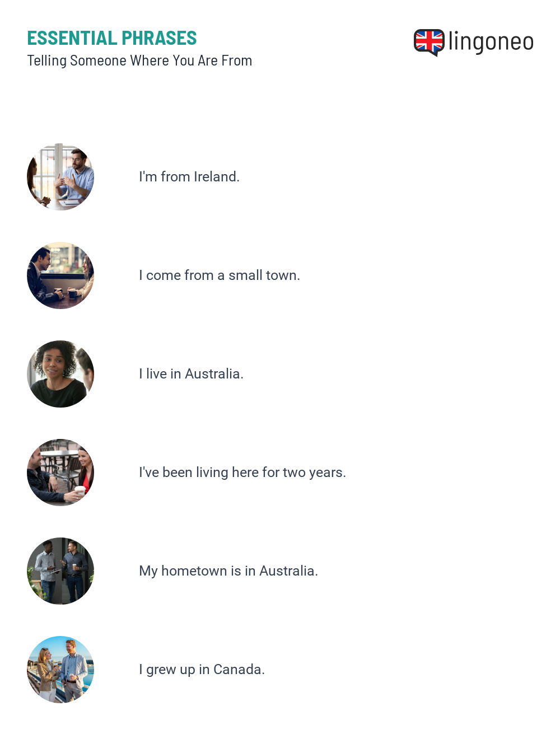560x734 pixels.
Task: Click the phrase I'm from Ireland
Action: coord(189,177)
